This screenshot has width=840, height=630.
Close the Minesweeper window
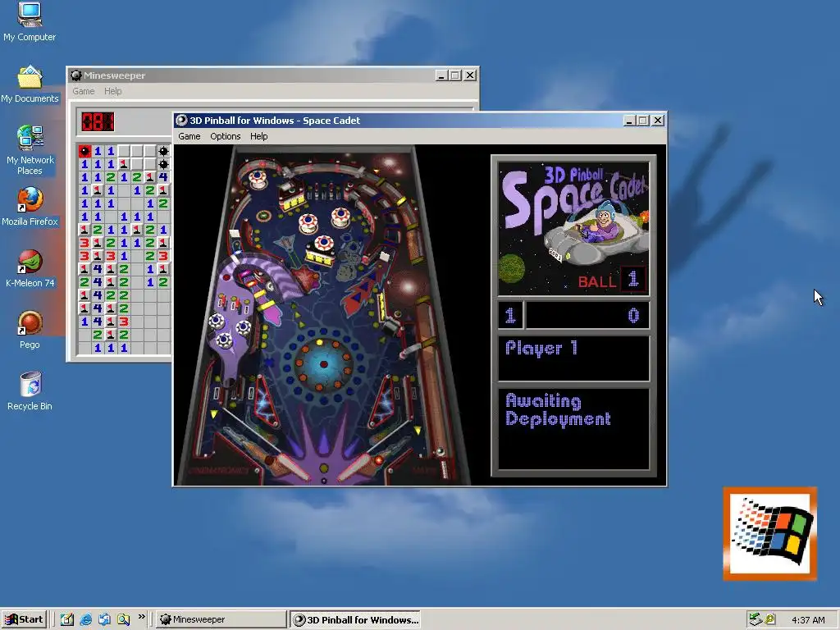[x=470, y=75]
